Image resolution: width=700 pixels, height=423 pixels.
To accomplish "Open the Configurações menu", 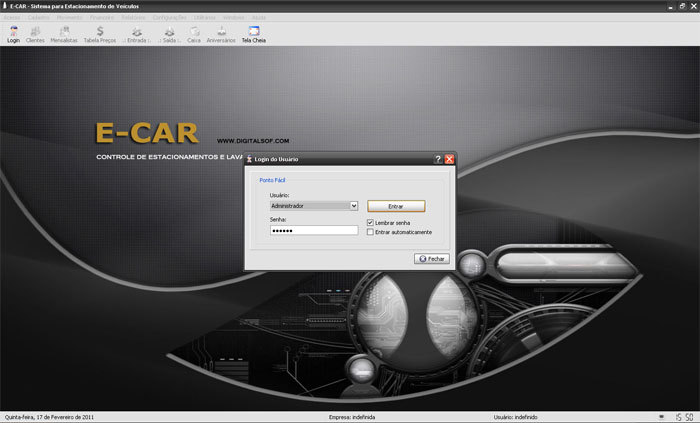I will click(169, 17).
